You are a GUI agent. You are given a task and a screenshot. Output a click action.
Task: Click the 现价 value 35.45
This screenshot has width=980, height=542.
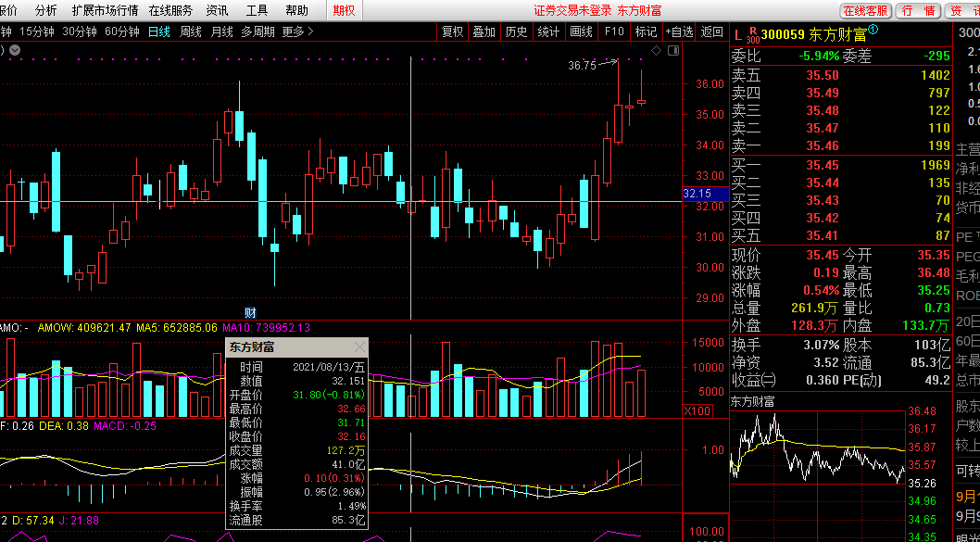point(823,255)
